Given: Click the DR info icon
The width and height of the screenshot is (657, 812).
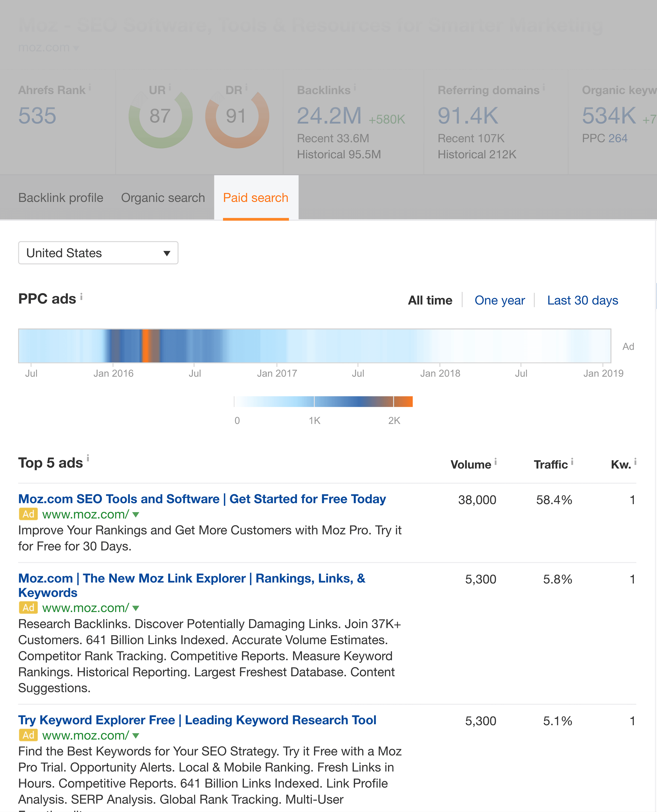Looking at the screenshot, I should click(x=246, y=87).
